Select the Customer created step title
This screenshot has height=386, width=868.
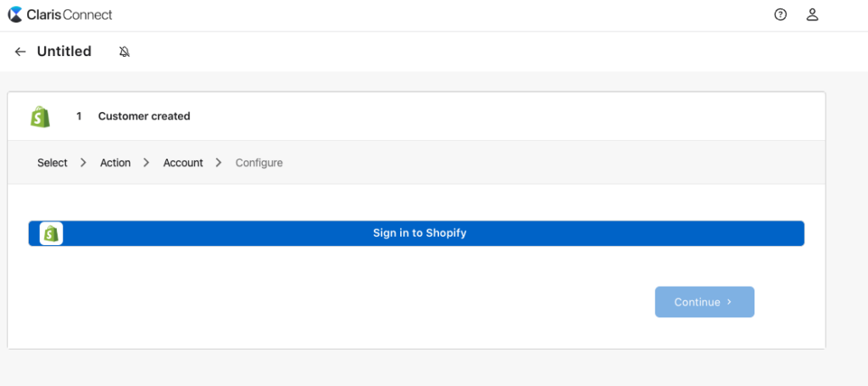144,116
